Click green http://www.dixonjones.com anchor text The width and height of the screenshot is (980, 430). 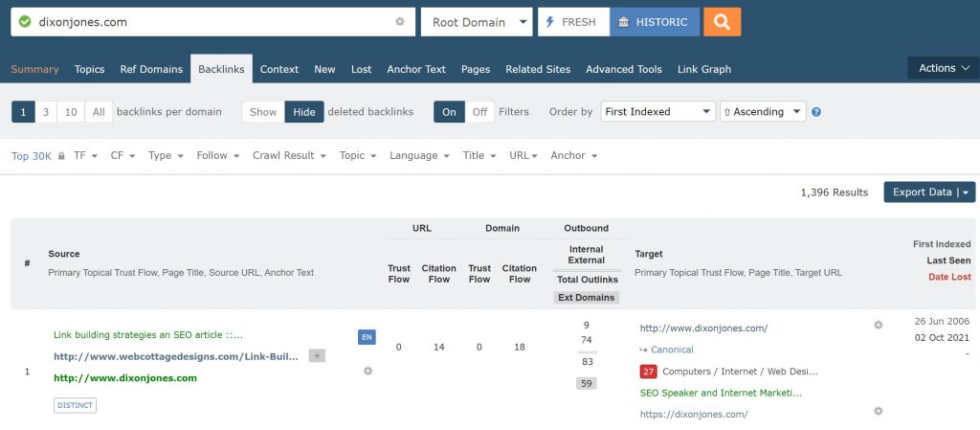(x=125, y=378)
